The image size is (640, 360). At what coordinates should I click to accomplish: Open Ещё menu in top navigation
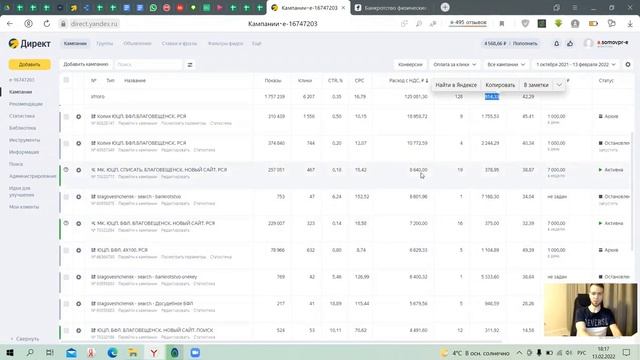click(x=256, y=43)
